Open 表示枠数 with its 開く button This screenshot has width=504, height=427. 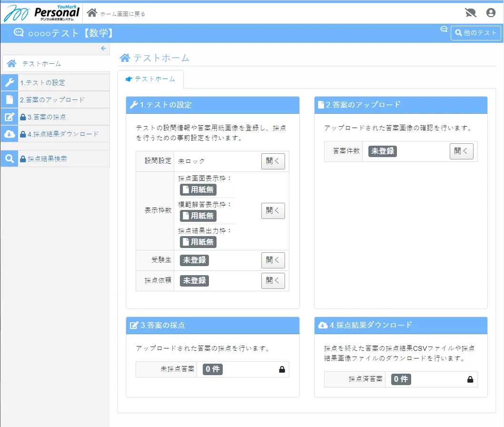click(x=273, y=210)
